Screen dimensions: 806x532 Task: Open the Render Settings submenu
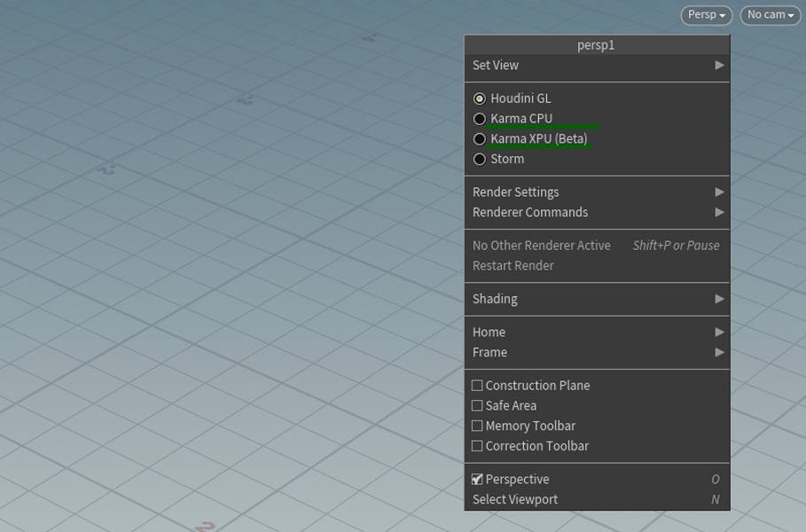pos(516,192)
